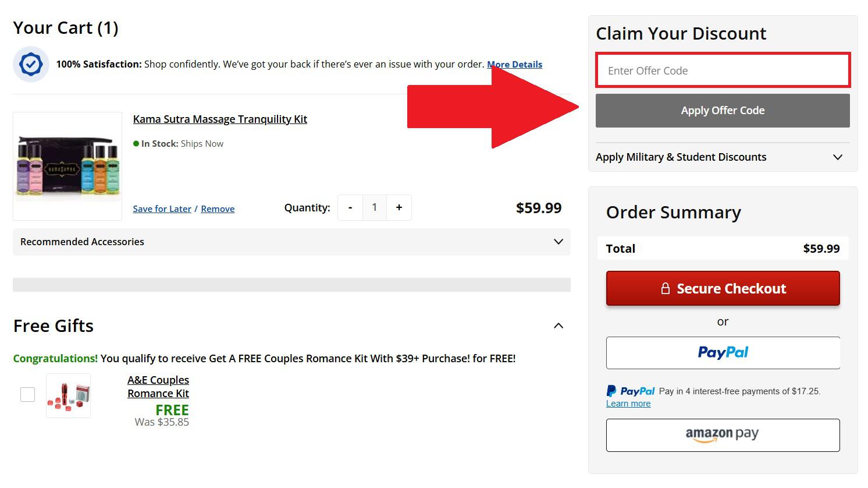This screenshot has height=488, width=868.
Task: Click the blue 100% Satisfaction badge icon
Action: (x=30, y=64)
